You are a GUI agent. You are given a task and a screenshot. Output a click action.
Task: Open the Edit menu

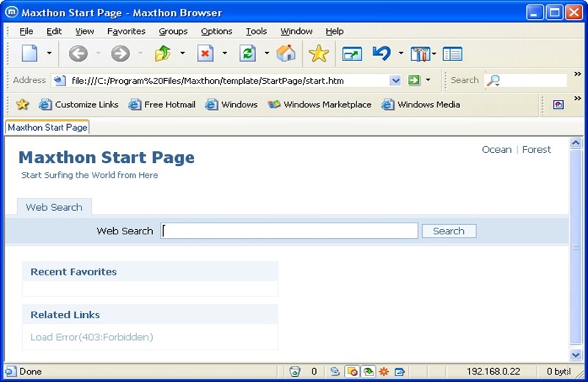(x=54, y=32)
